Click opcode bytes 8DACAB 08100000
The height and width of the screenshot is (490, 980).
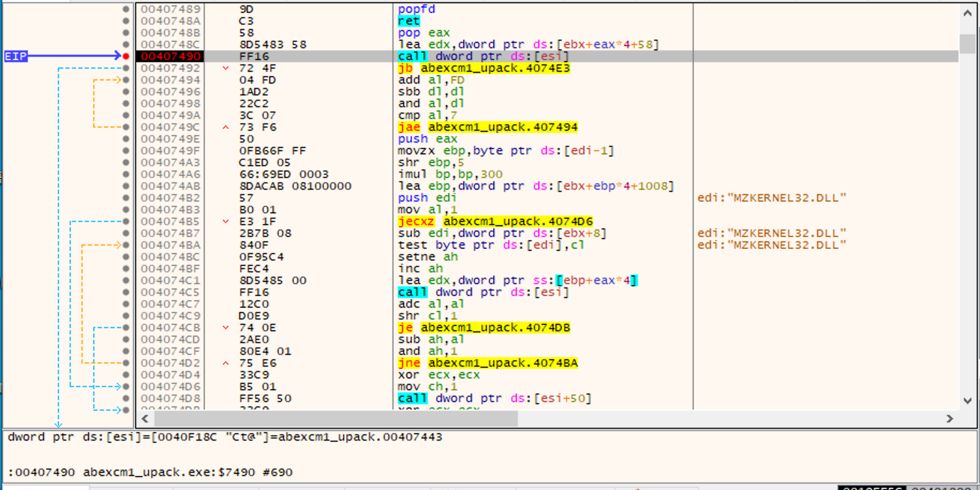coord(295,186)
